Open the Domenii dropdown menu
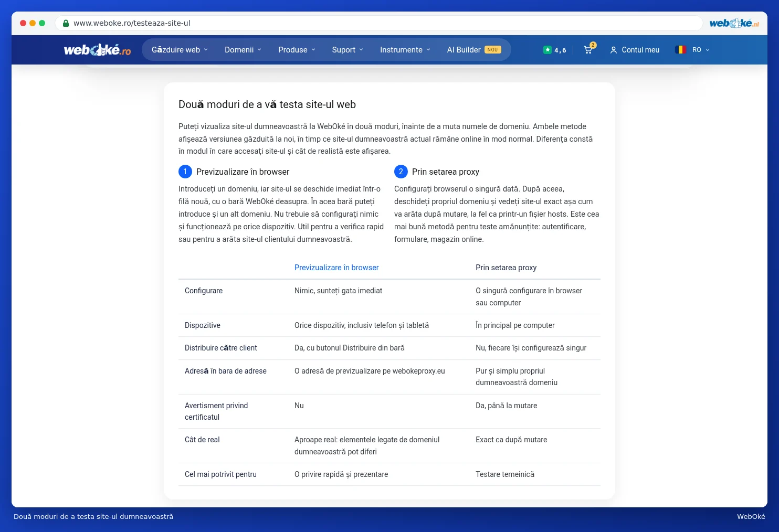 [x=243, y=50]
